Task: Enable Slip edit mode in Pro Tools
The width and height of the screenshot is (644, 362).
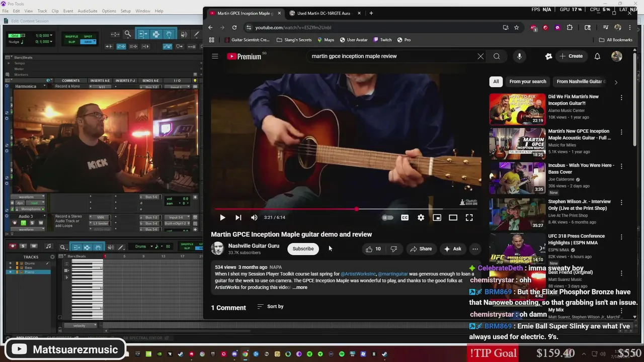Action: click(x=71, y=42)
